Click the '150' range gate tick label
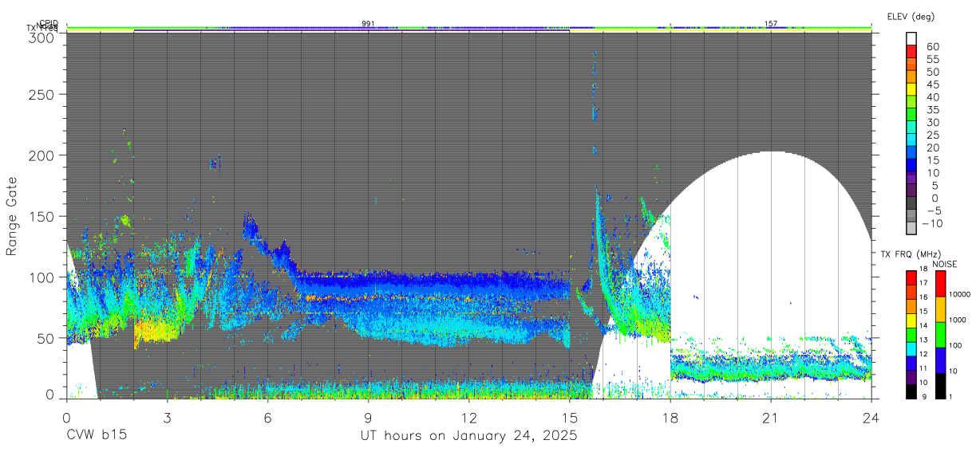This screenshot has width=980, height=452. (41, 216)
